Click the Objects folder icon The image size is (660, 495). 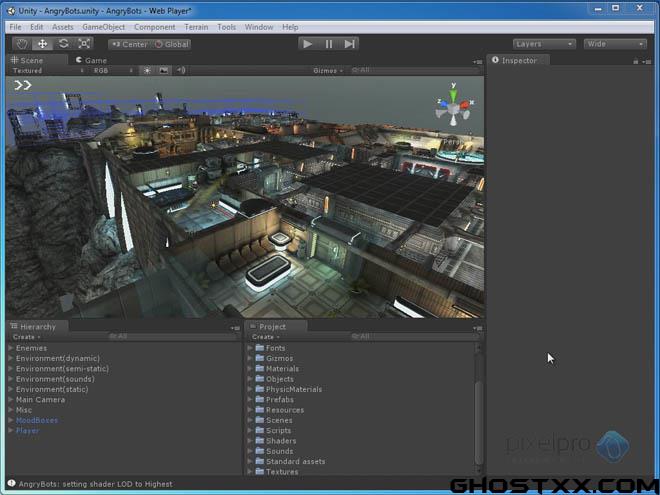260,379
